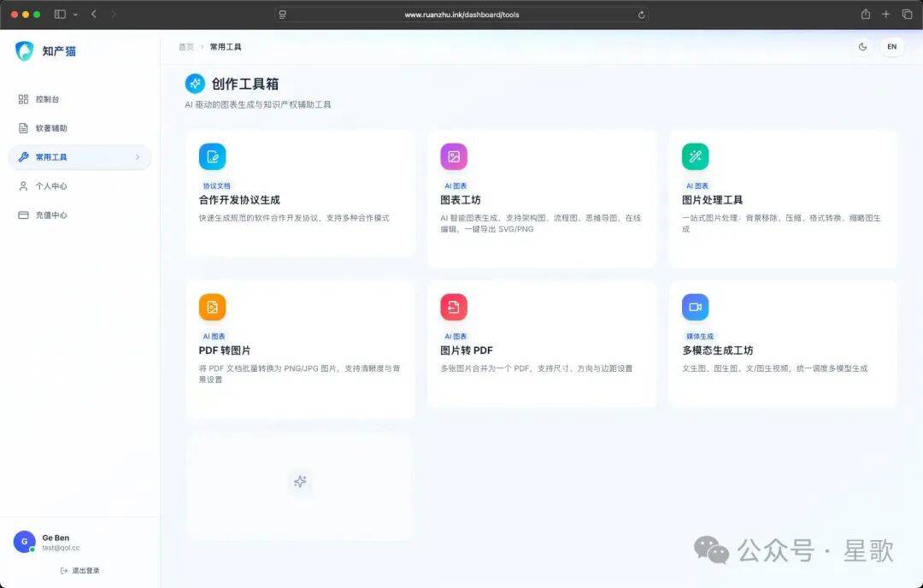Expand the 常用工具 sidebar chevron
The width and height of the screenshot is (923, 588).
click(x=138, y=157)
